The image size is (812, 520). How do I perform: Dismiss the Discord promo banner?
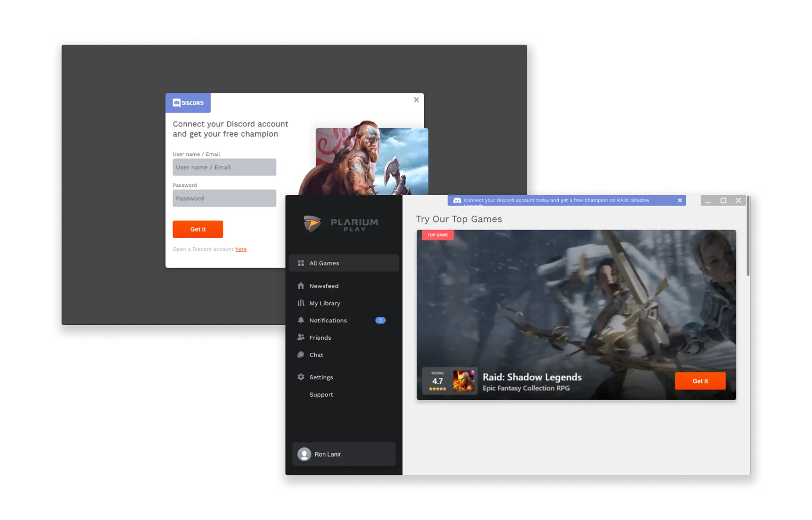[x=680, y=201]
